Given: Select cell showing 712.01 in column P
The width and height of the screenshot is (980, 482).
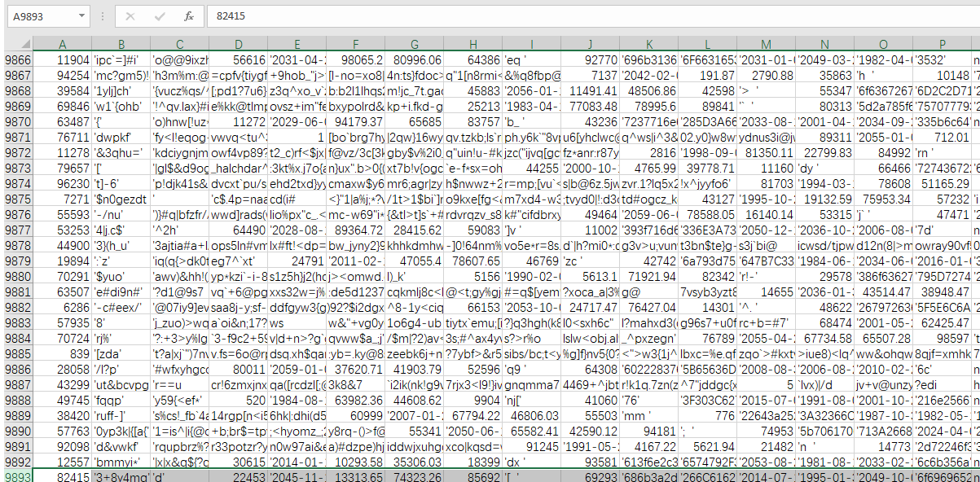Looking at the screenshot, I should coord(941,136).
